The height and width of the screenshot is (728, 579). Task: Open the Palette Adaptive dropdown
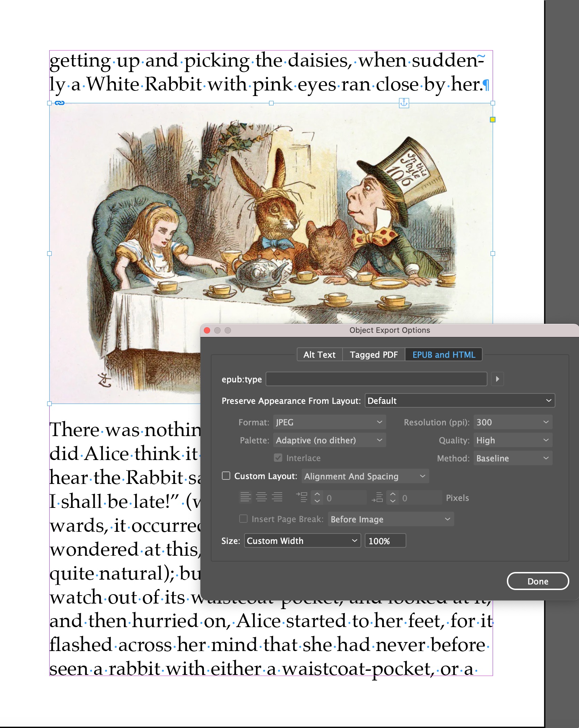(x=329, y=440)
